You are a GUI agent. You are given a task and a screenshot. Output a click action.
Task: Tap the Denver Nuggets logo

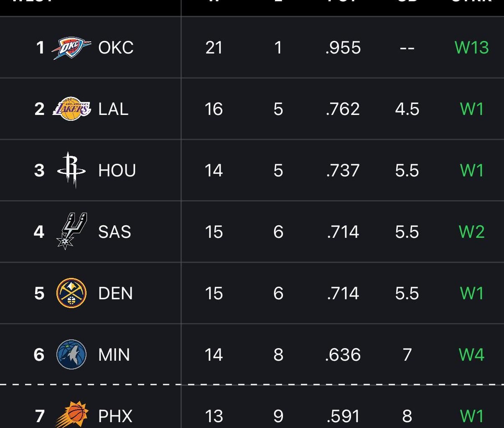[x=71, y=293]
